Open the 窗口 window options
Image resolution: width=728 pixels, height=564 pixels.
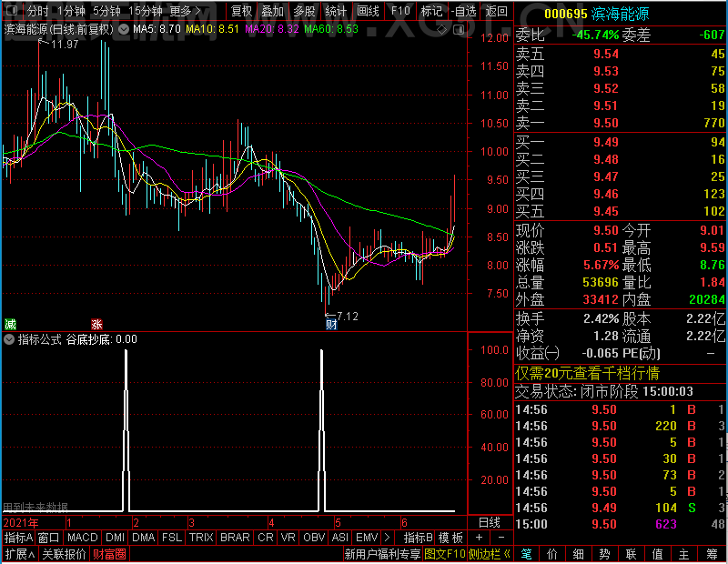(x=49, y=538)
